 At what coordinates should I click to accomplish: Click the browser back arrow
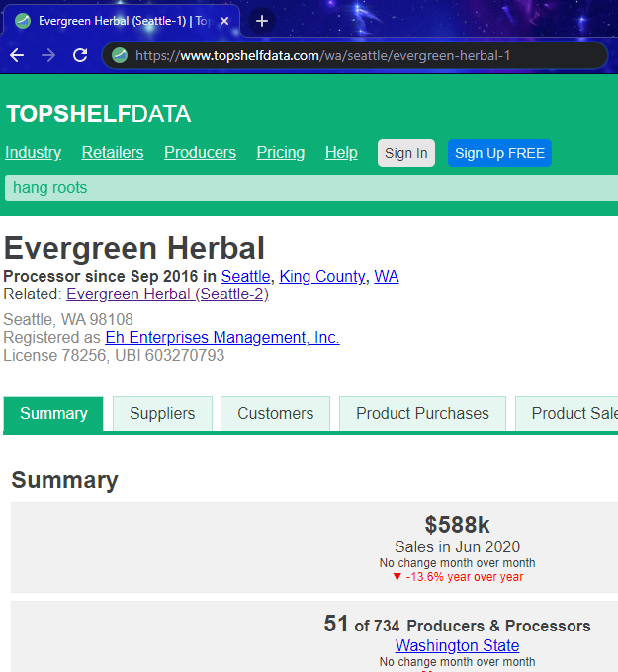coord(17,55)
